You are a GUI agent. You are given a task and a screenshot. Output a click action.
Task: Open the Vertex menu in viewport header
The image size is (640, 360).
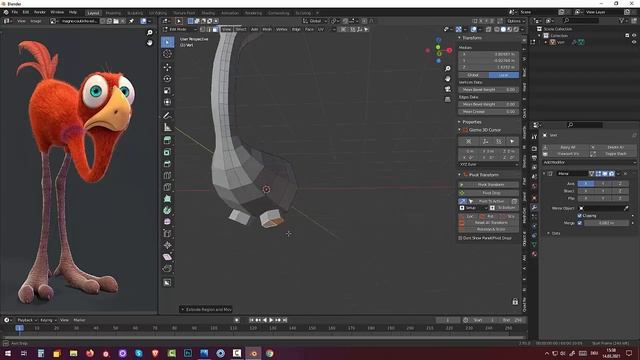pos(282,29)
